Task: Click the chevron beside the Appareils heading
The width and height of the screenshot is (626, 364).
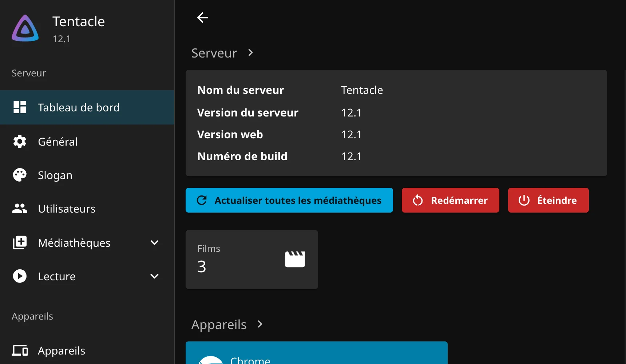Action: (260, 324)
